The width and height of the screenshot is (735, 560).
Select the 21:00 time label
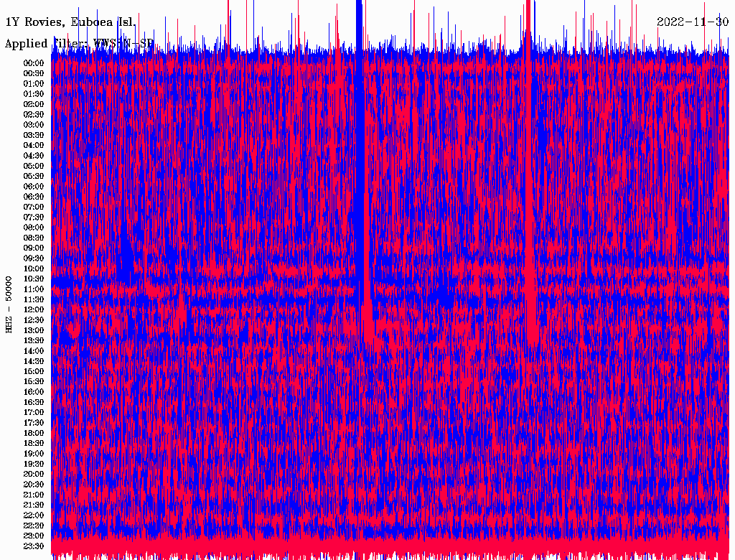[x=34, y=495]
